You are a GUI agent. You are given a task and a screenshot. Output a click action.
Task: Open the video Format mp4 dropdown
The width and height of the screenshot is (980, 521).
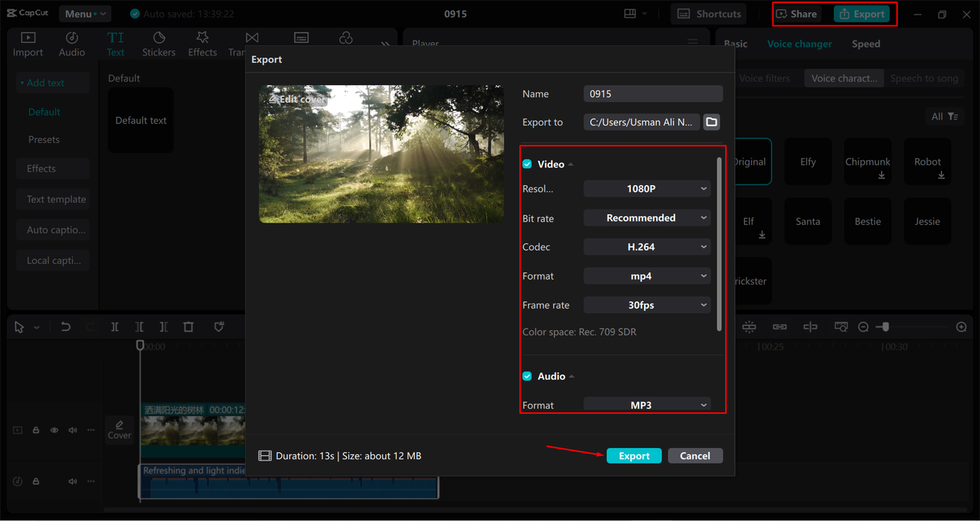647,276
